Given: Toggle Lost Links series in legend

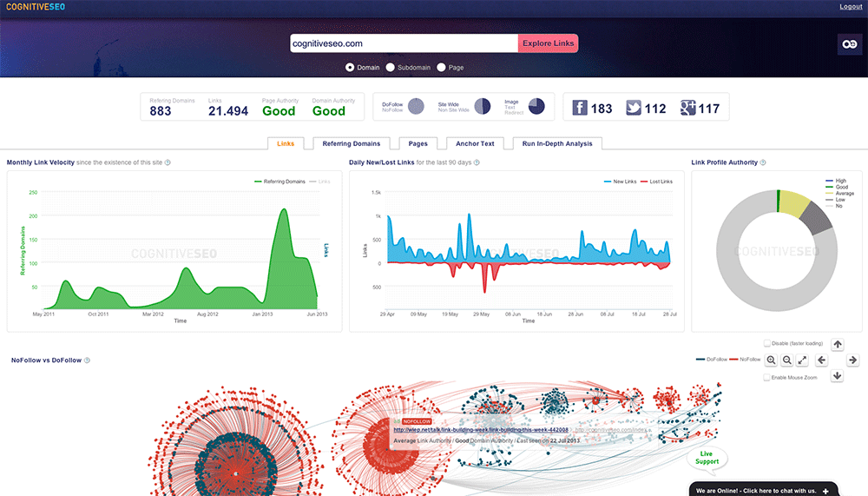Looking at the screenshot, I should [x=656, y=182].
